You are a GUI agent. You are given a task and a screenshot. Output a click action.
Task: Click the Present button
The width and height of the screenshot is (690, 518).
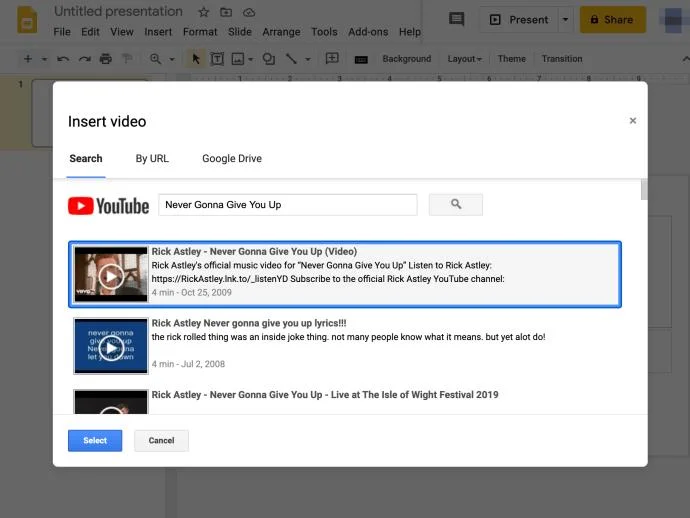coord(519,19)
